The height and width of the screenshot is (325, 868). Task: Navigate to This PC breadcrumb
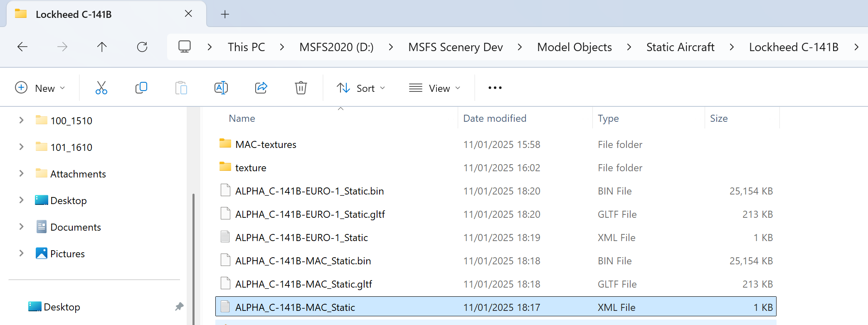[x=247, y=47]
